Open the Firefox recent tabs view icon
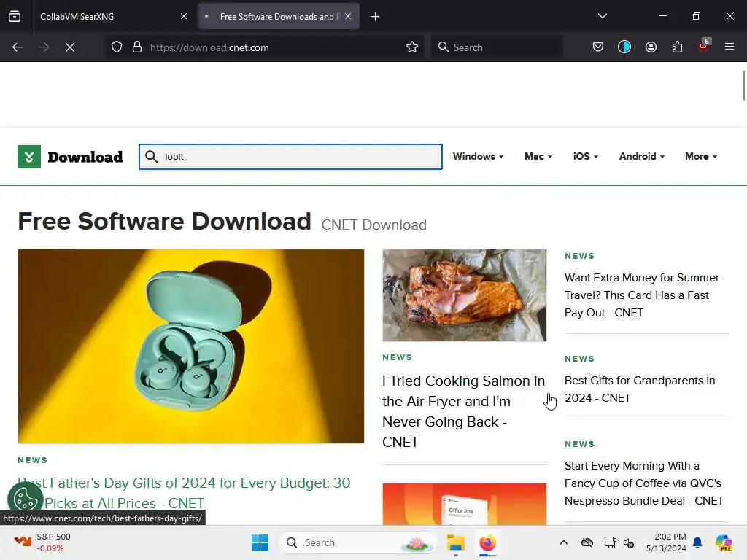Screen dimensions: 747x560 [15, 16]
